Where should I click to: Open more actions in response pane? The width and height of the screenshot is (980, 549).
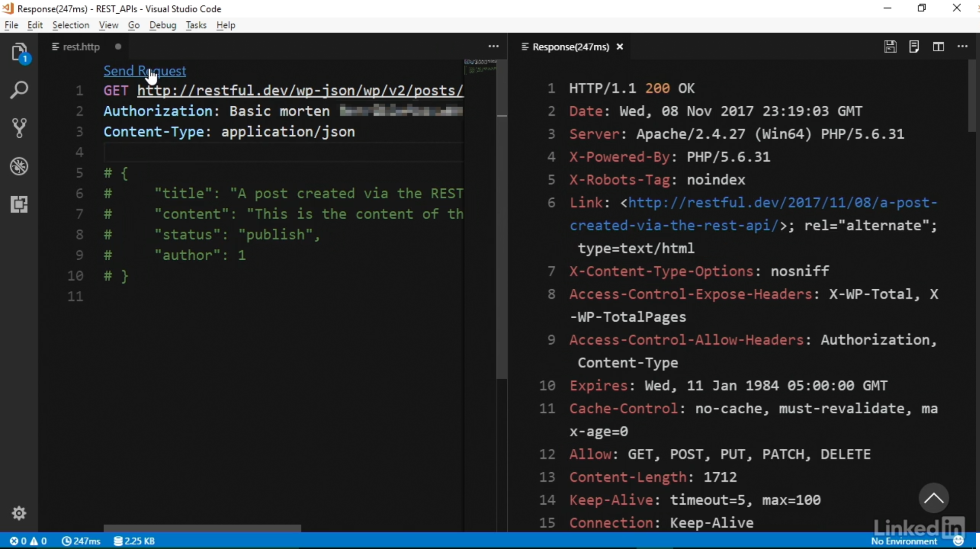point(962,46)
